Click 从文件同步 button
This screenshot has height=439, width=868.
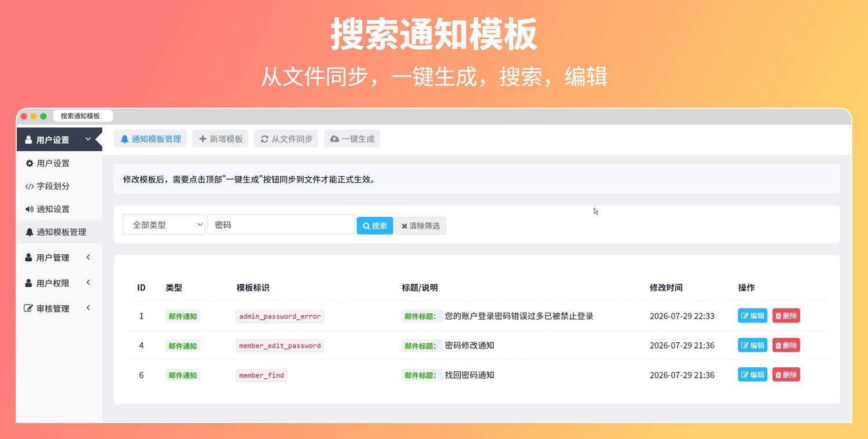pyautogui.click(x=286, y=139)
